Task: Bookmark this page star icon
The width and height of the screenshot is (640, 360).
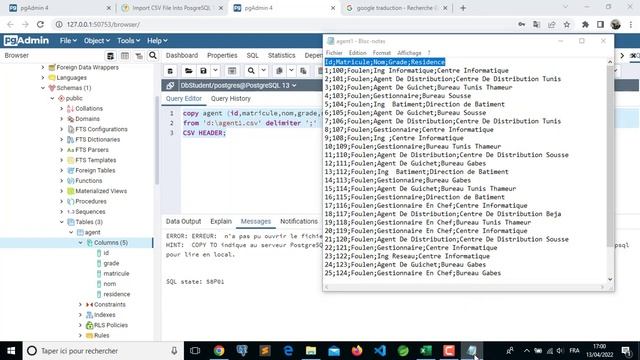Action: coord(567,24)
